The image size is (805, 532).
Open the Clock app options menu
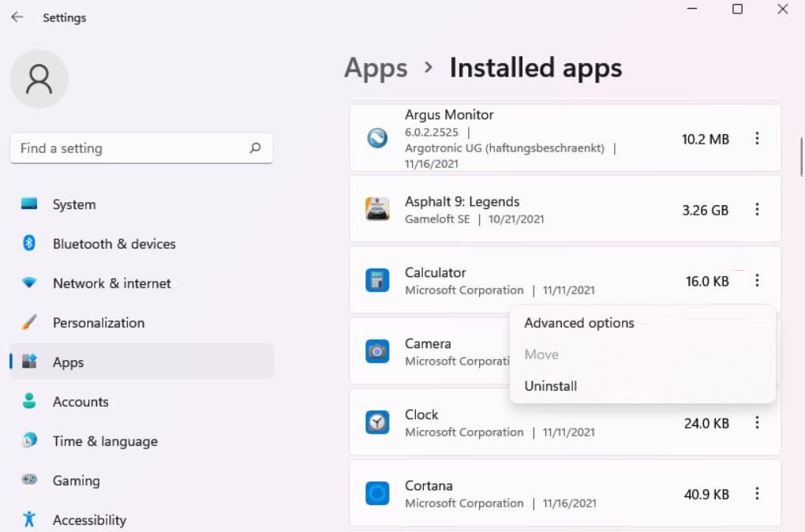[x=757, y=423]
